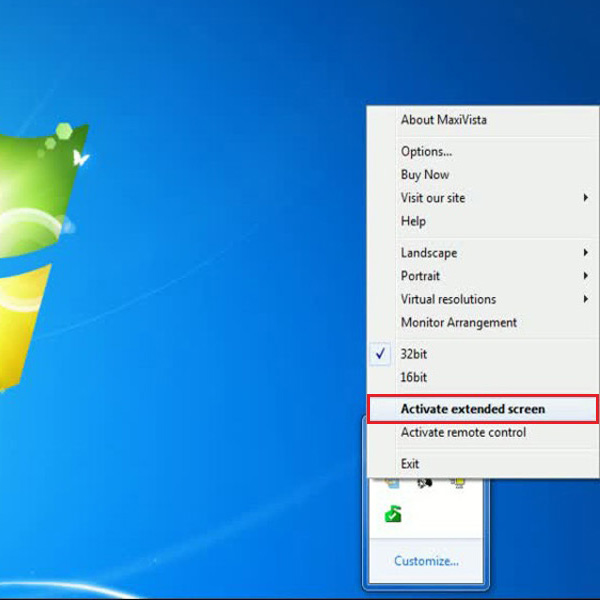
Task: Select Activate extended screen
Action: click(x=483, y=409)
